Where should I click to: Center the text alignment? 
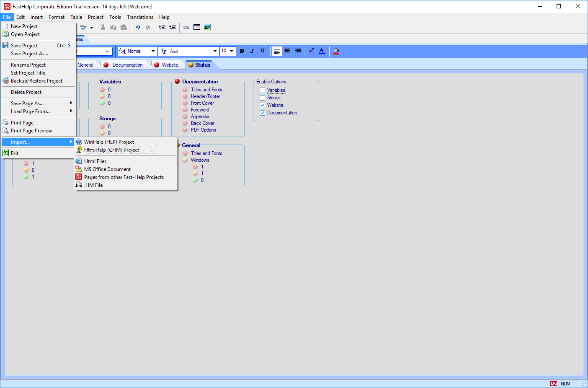(x=287, y=51)
